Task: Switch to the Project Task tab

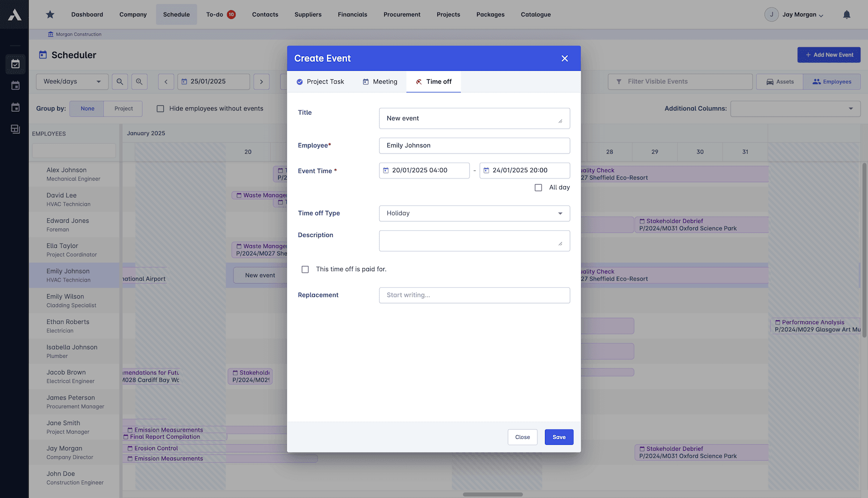Action: [x=320, y=81]
